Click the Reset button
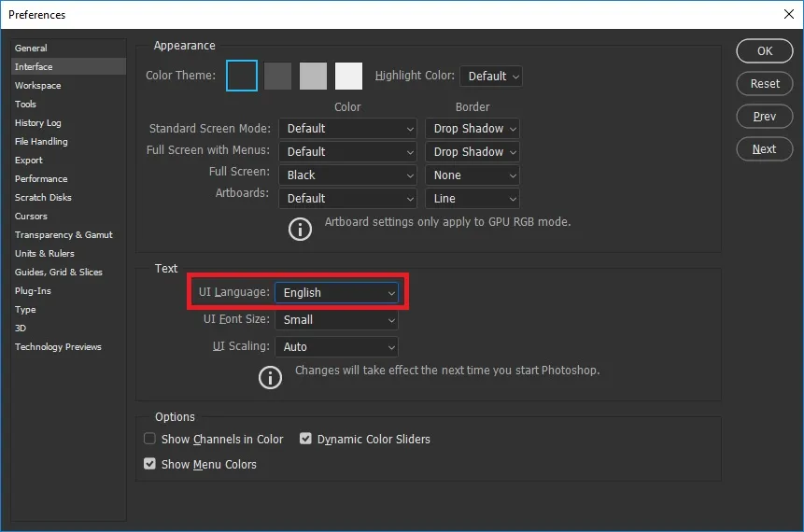804x532 pixels. click(765, 84)
